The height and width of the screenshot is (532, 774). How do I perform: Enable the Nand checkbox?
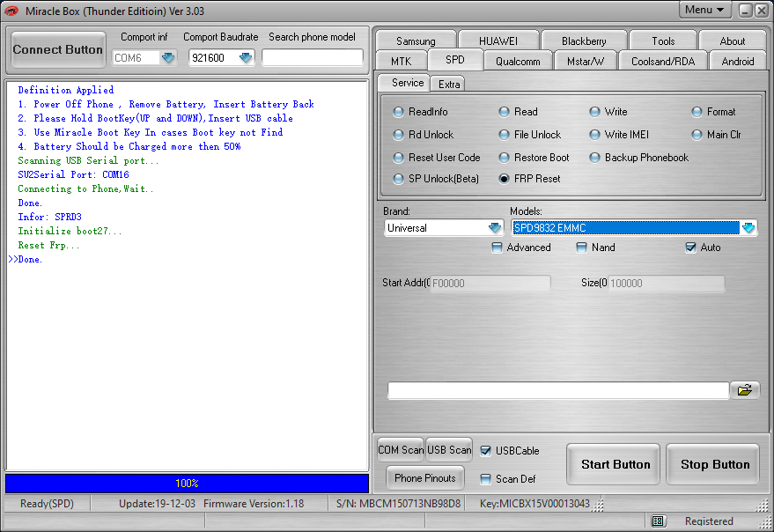[582, 248]
